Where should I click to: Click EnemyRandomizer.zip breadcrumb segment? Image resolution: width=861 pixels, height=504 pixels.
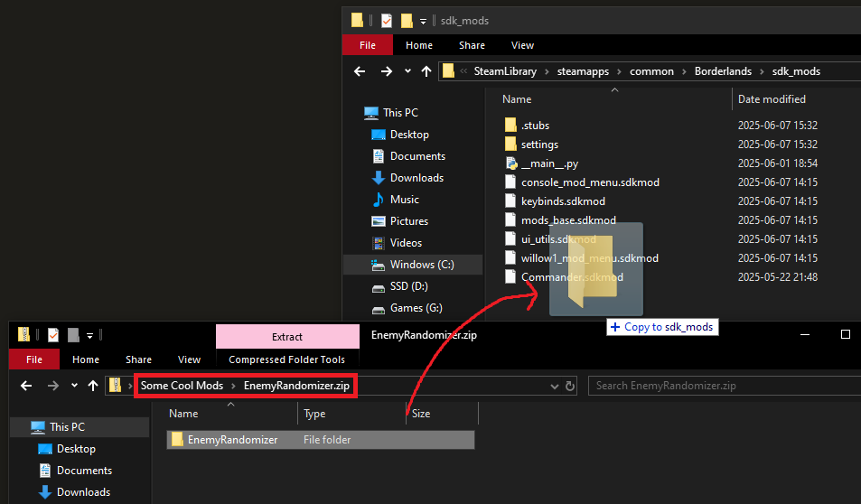coord(296,386)
